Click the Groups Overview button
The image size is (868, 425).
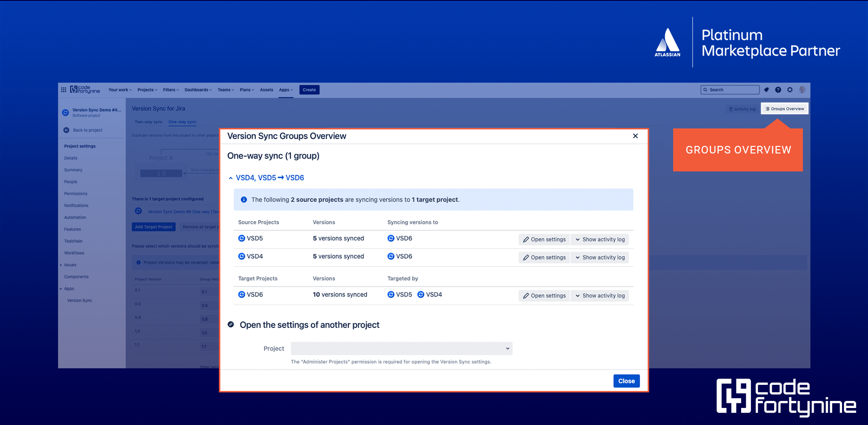point(785,109)
